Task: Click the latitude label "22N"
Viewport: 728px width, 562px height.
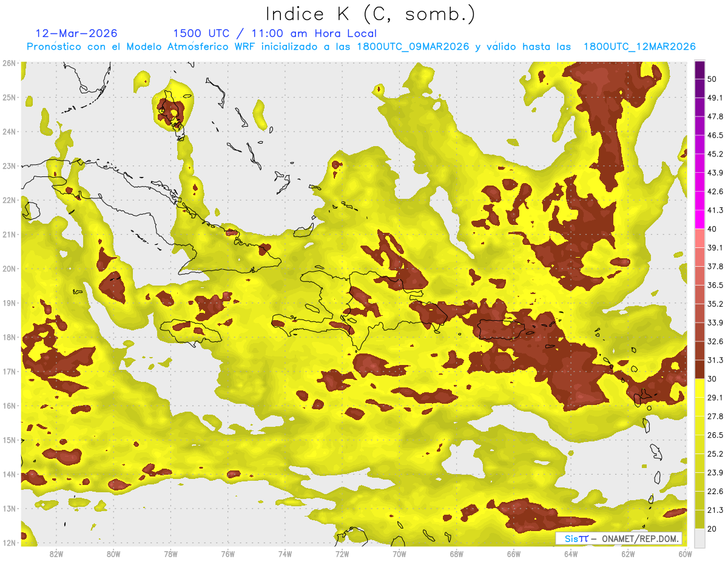Action: 9,200
